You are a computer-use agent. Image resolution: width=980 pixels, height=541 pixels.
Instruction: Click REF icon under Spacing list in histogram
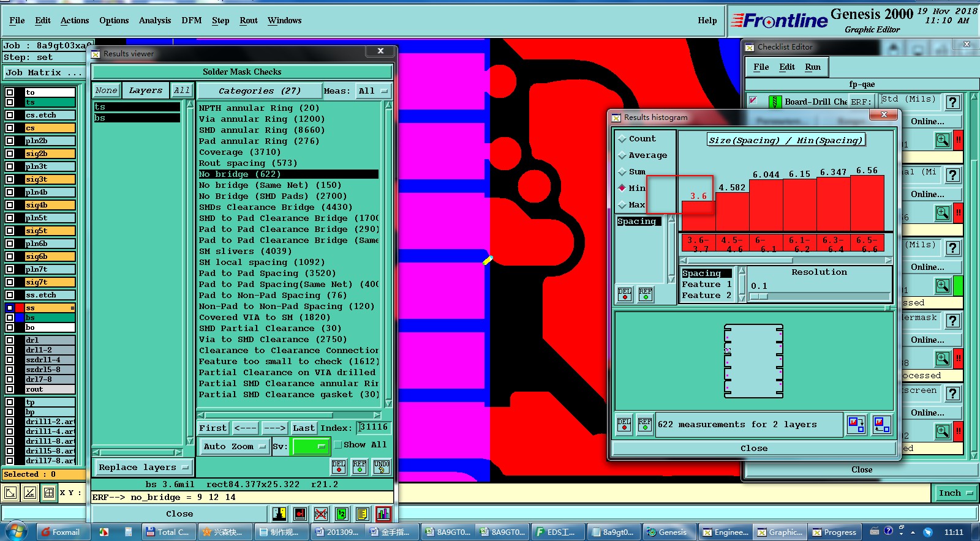646,294
